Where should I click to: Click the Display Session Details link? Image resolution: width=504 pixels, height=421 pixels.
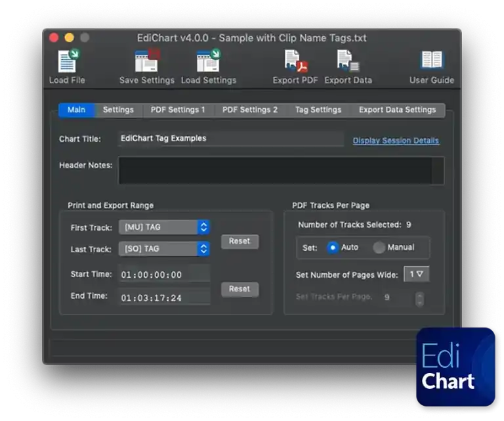coord(396,141)
